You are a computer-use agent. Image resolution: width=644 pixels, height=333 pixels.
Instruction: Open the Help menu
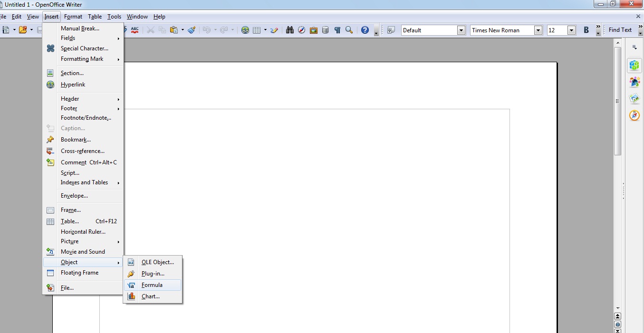tap(159, 17)
